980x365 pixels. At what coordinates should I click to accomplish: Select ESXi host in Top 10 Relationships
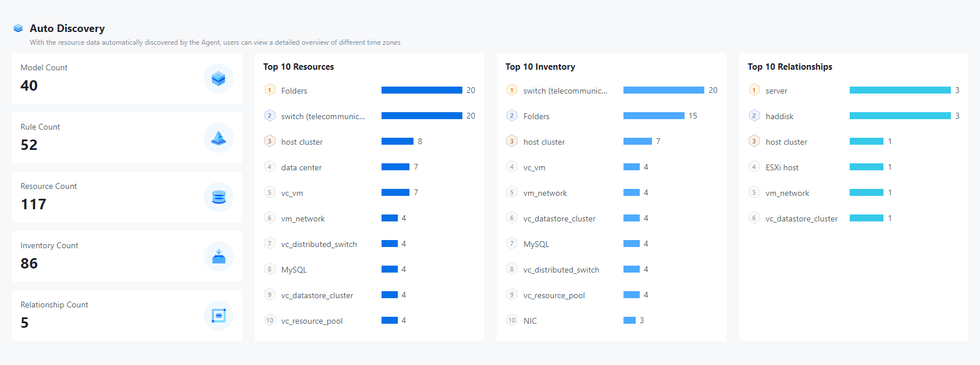782,167
